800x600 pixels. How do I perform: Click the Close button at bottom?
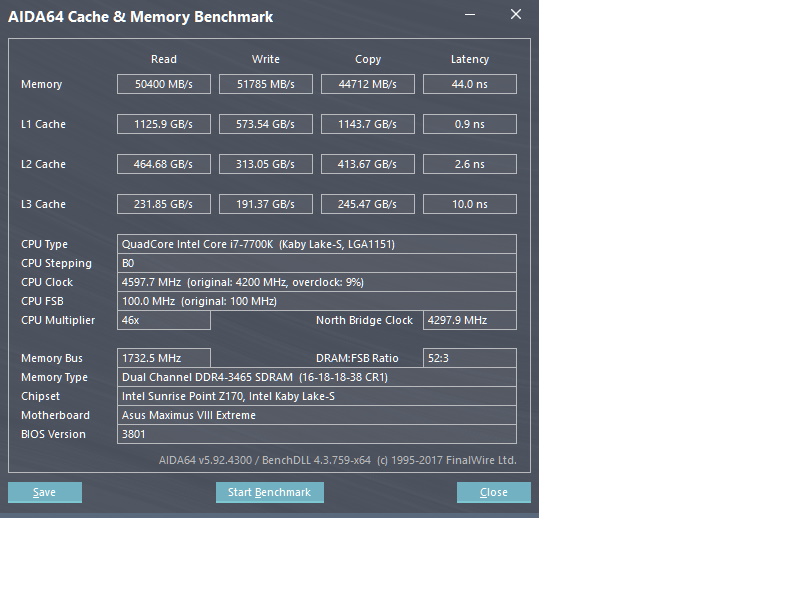coord(493,492)
